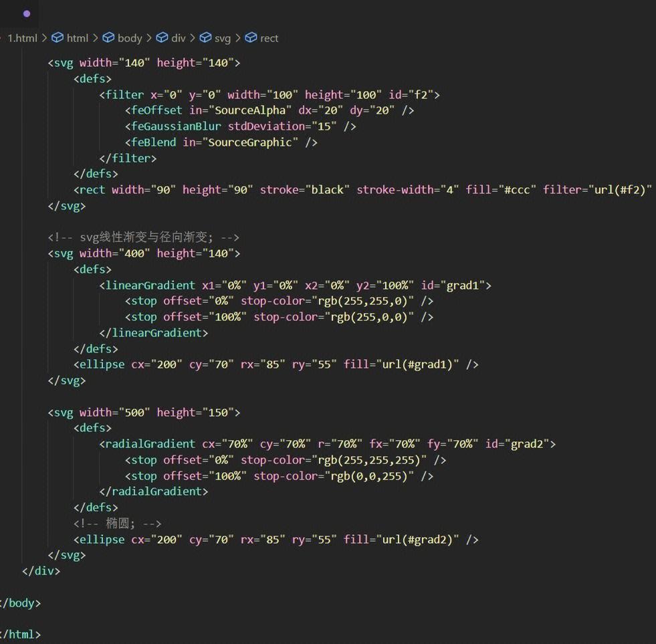The image size is (656, 644).
Task: Click the div breadcrumb cube icon
Action: tap(162, 38)
